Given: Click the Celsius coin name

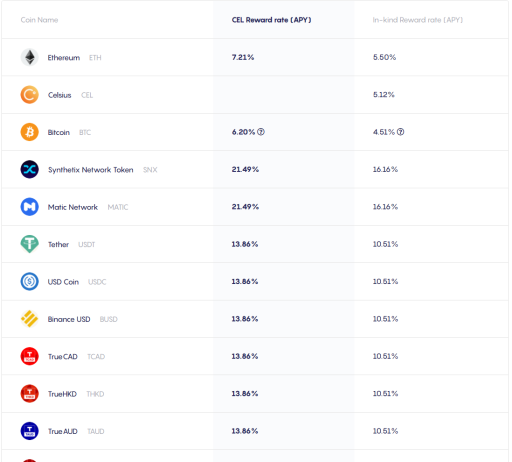Looking at the screenshot, I should 60,95.
